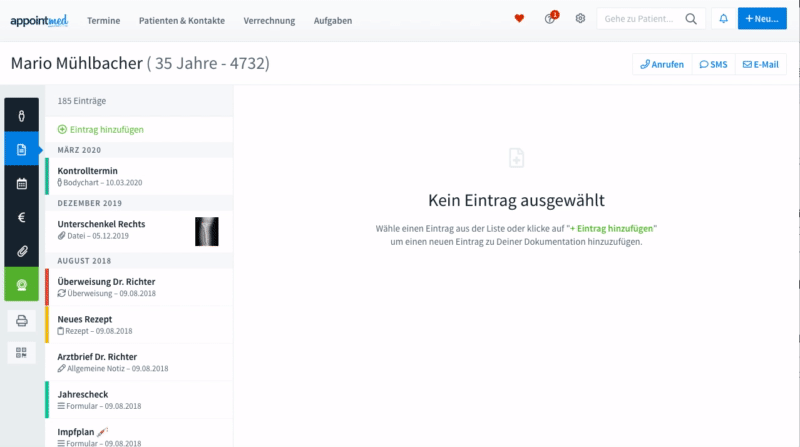Select Überweisung Dr. Richter entry
800x447 pixels.
click(139, 287)
